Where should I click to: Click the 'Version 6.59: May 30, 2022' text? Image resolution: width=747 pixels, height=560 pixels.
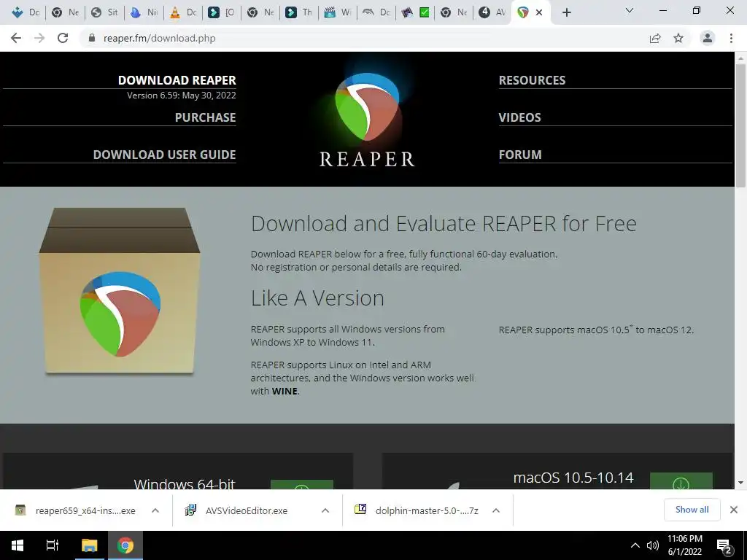coord(182,96)
